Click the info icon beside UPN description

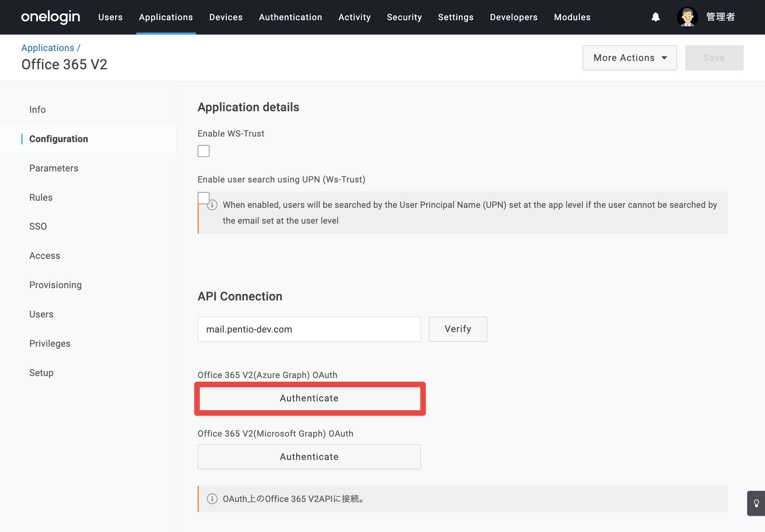click(x=212, y=205)
